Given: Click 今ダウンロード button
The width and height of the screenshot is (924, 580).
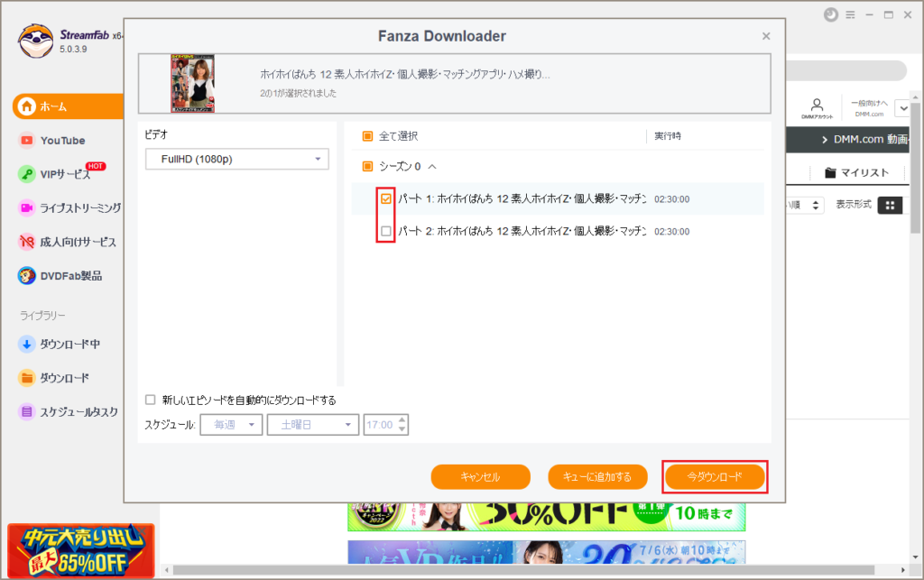Looking at the screenshot, I should tap(715, 477).
